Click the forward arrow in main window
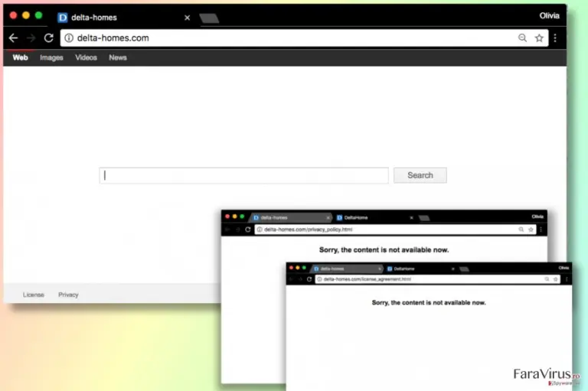This screenshot has height=391, width=588. 31,37
